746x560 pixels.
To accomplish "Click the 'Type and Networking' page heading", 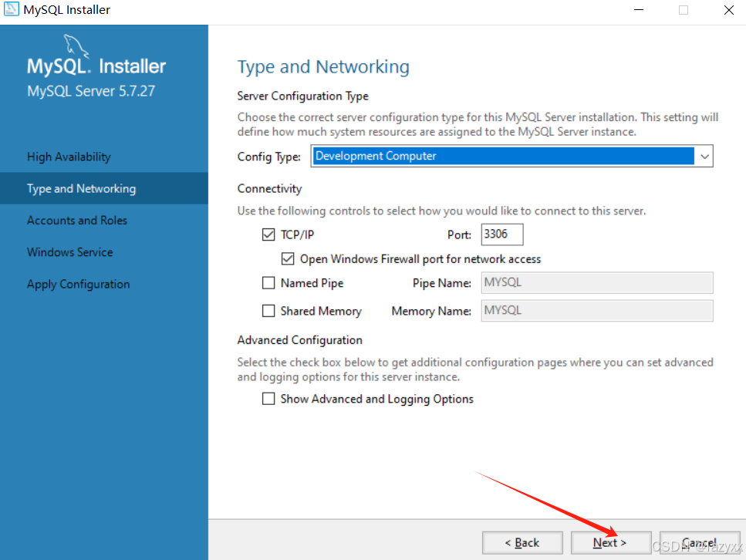I will (x=323, y=66).
